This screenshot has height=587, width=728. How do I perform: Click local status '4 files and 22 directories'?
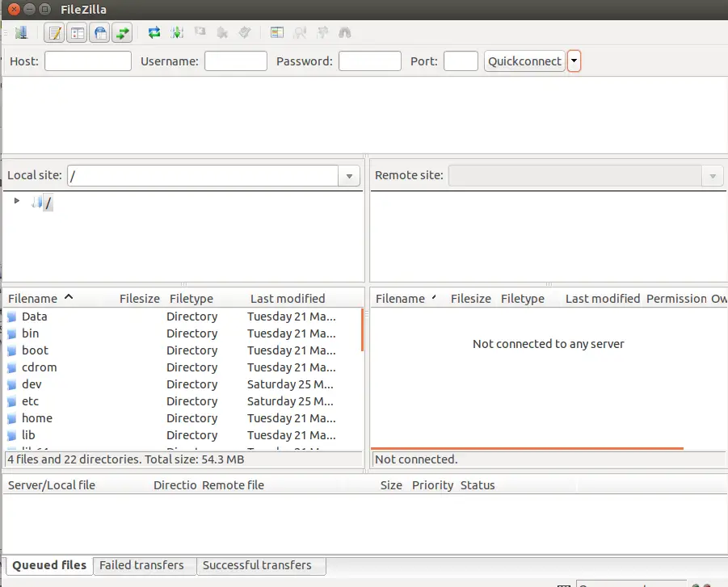(x=125, y=459)
